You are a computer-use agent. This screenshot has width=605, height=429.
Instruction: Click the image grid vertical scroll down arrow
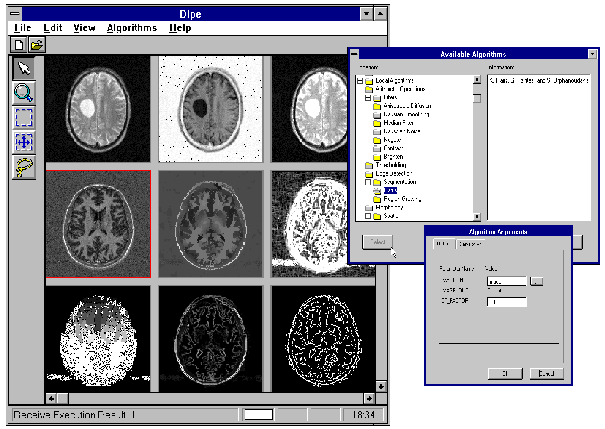[x=381, y=387]
